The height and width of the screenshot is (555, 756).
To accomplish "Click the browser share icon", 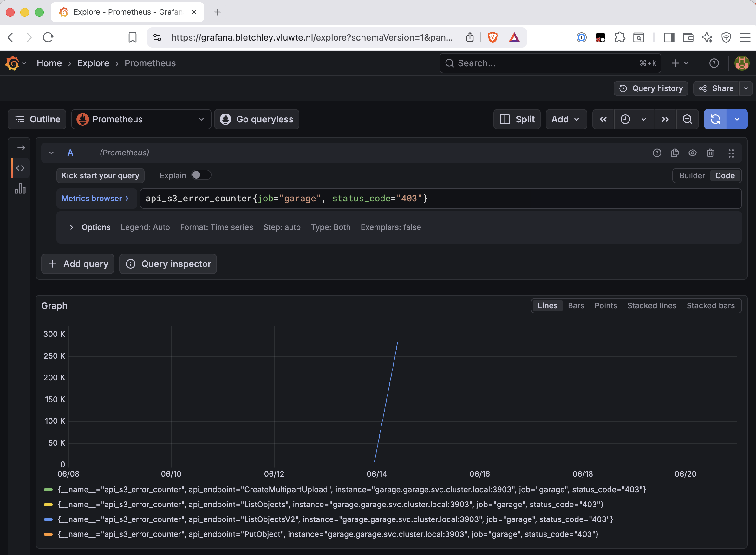I will pos(470,37).
